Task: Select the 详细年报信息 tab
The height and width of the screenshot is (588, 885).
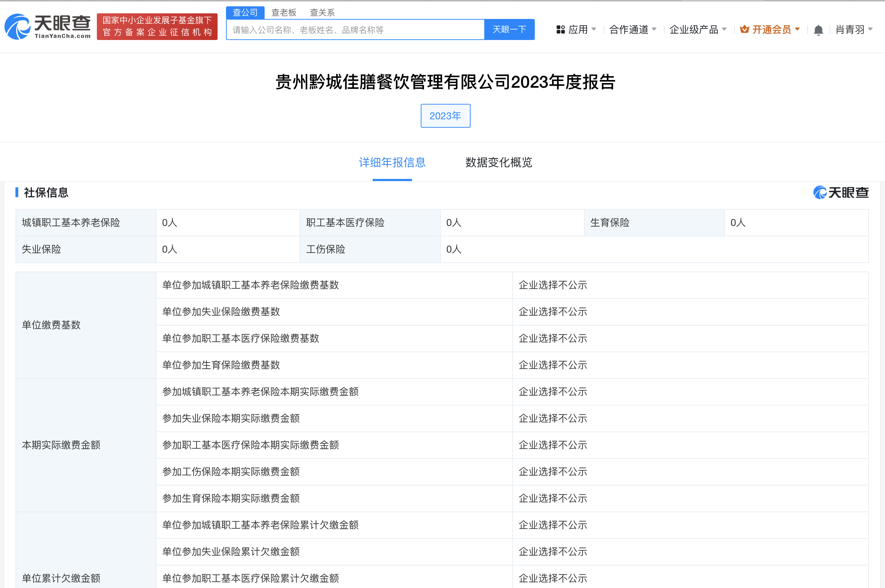Action: pyautogui.click(x=392, y=162)
